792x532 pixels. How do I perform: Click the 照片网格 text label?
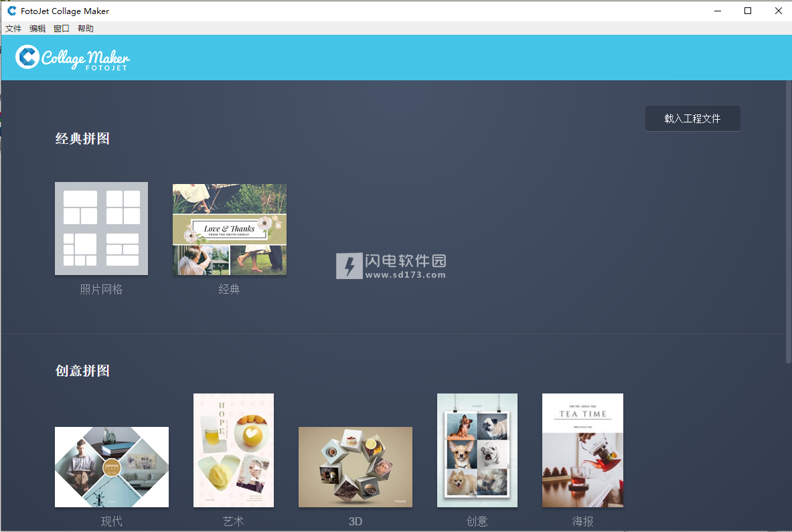pos(101,290)
